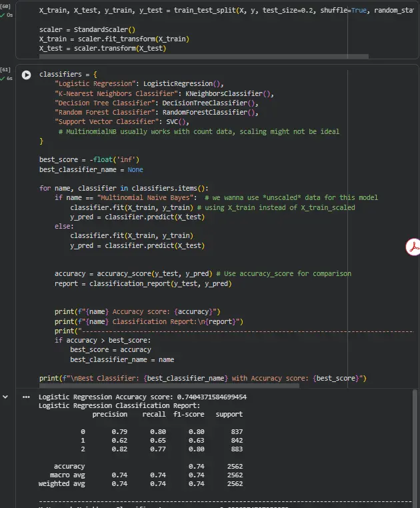Click the print "Classification Report:\n{report}" line

149,322
